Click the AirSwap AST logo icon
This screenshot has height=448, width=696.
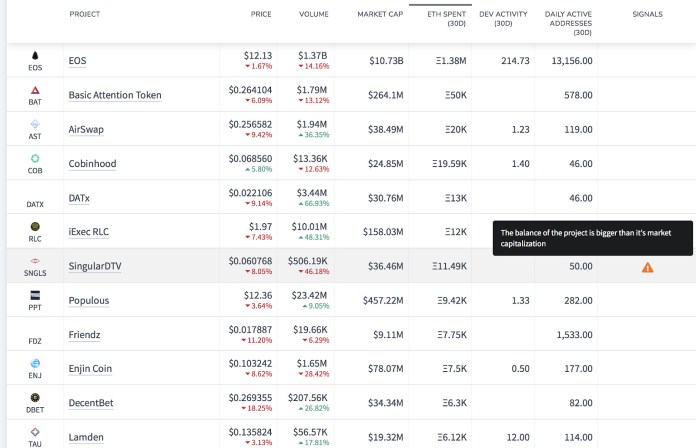pyautogui.click(x=35, y=124)
